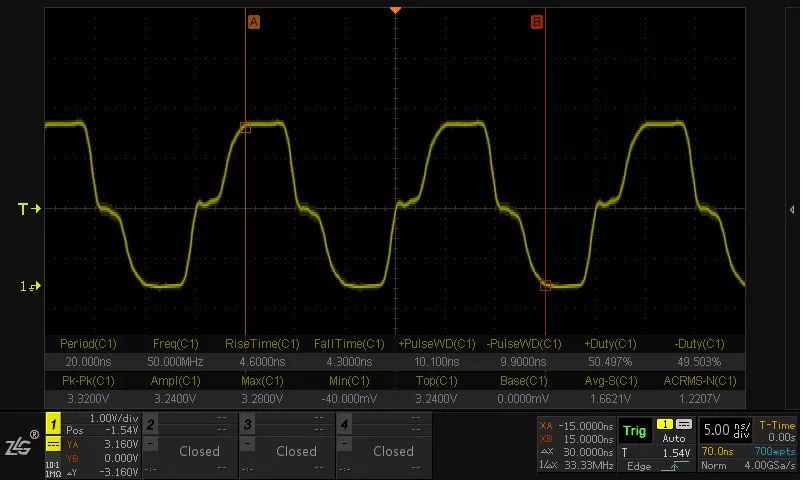Click the Edge trigger type label
The width and height of the screenshot is (802, 481).
coord(639,466)
